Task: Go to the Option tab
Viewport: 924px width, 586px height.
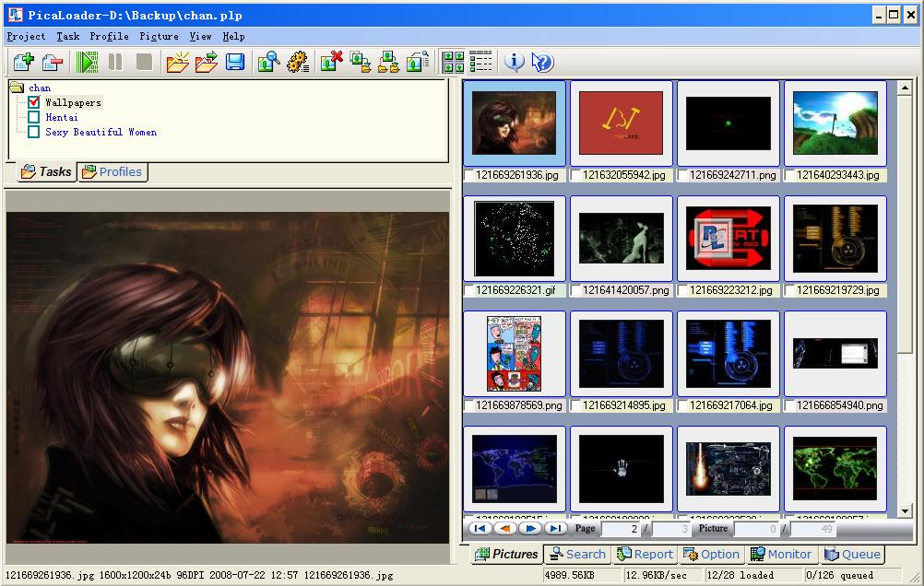Action: click(x=712, y=554)
